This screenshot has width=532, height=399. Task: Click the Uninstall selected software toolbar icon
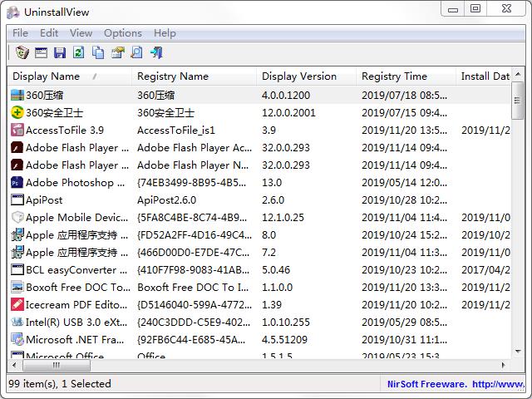(x=22, y=52)
